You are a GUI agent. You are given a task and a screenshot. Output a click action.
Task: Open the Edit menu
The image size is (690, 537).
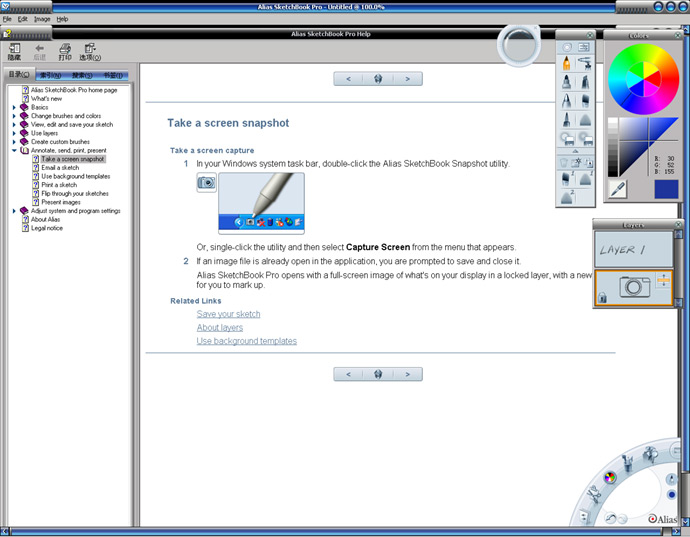coord(22,19)
